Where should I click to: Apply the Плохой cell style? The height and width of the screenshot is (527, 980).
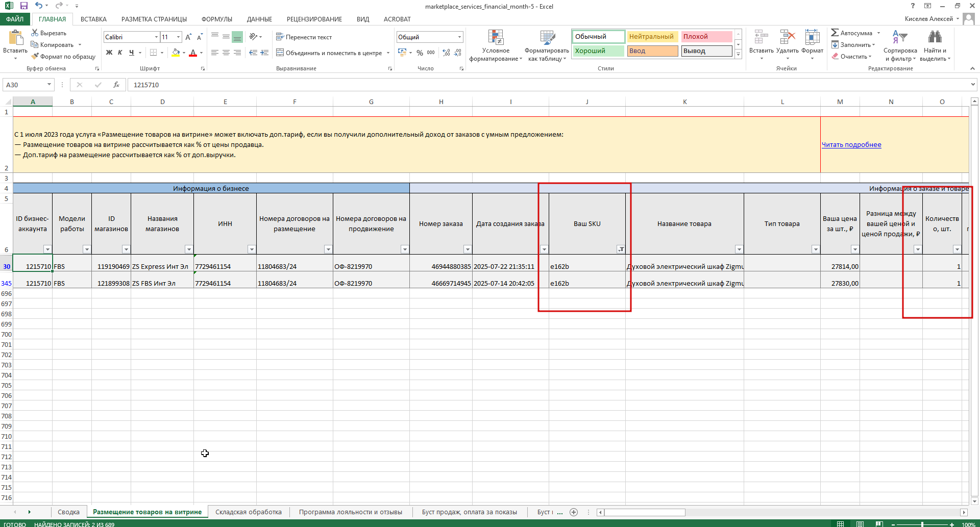[x=706, y=37]
